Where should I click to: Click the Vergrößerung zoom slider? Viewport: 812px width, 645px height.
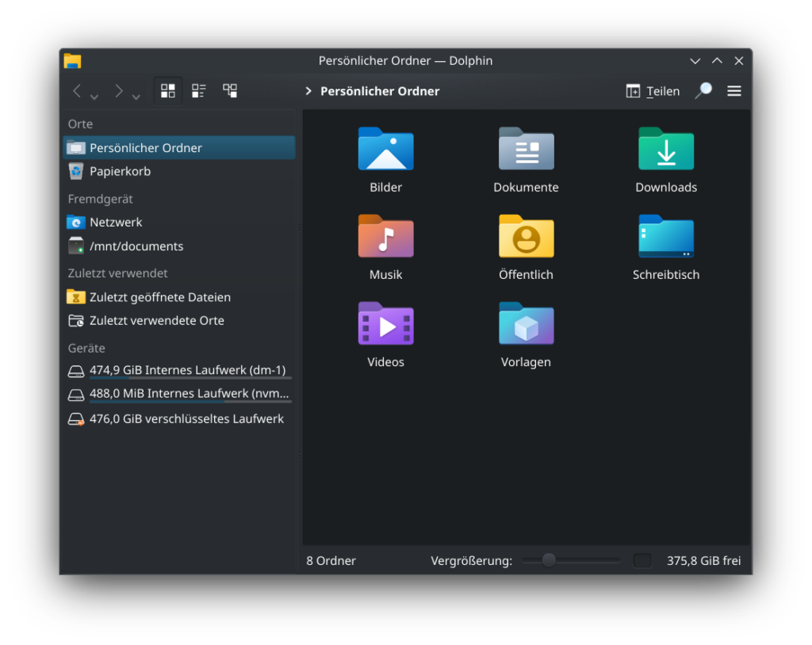pyautogui.click(x=569, y=560)
